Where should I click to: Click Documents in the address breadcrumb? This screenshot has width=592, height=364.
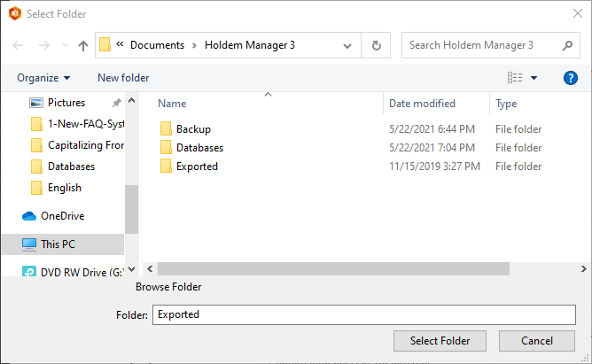pos(156,45)
